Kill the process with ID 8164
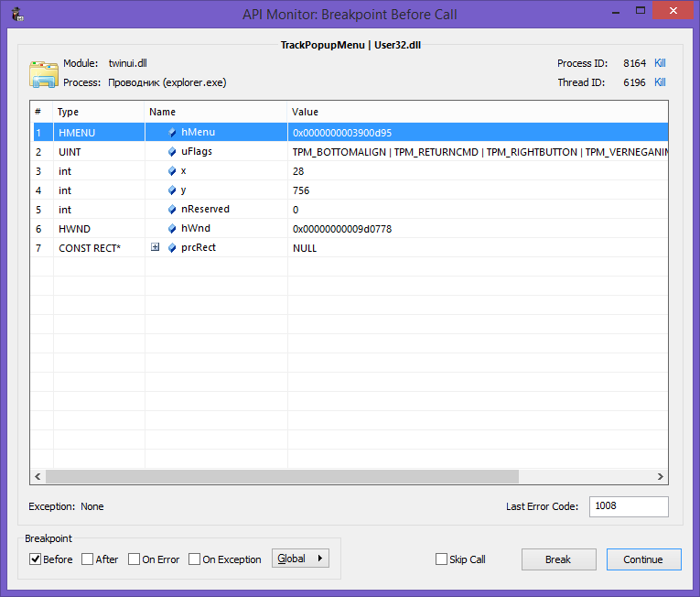This screenshot has width=700, height=597. pyautogui.click(x=660, y=63)
